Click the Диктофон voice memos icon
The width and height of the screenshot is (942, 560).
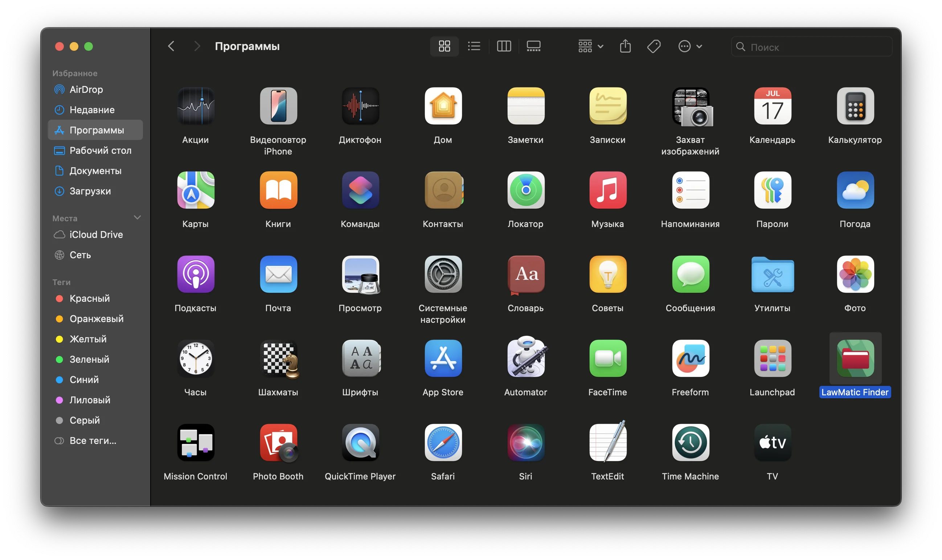click(361, 106)
